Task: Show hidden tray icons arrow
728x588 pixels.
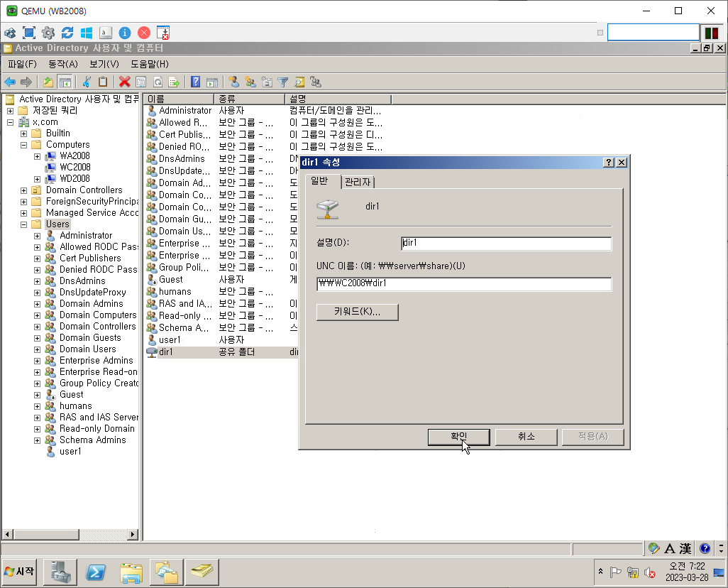Action: tap(600, 571)
